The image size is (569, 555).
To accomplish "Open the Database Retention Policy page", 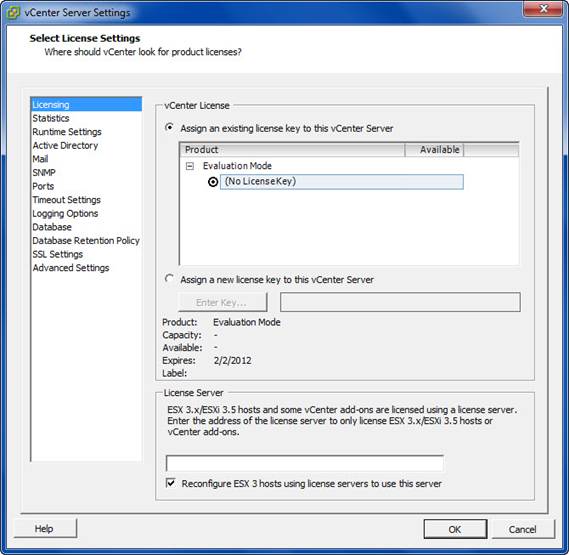I will pyautogui.click(x=86, y=241).
